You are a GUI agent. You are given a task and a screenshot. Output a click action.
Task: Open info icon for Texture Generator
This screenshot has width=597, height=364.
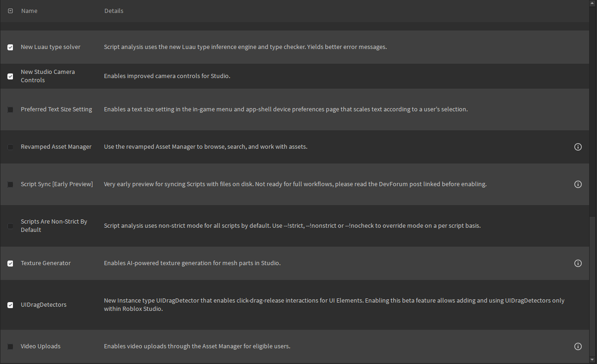[x=578, y=263]
